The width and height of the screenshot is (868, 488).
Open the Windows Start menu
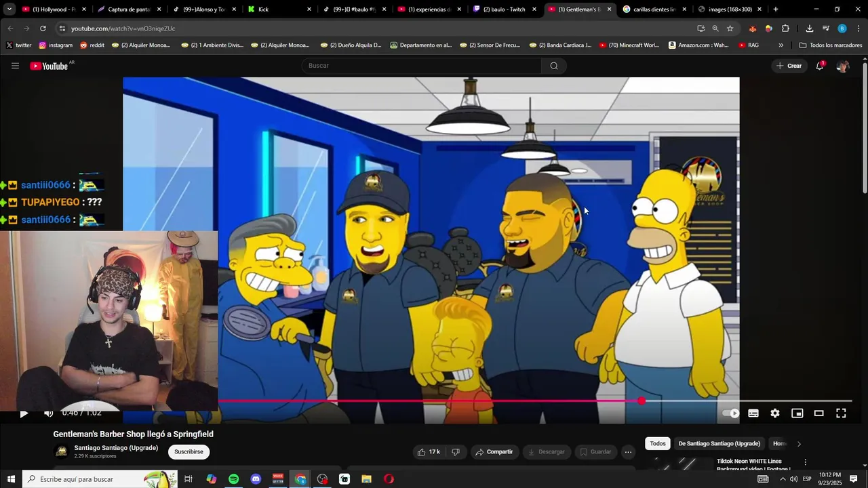click(x=11, y=479)
